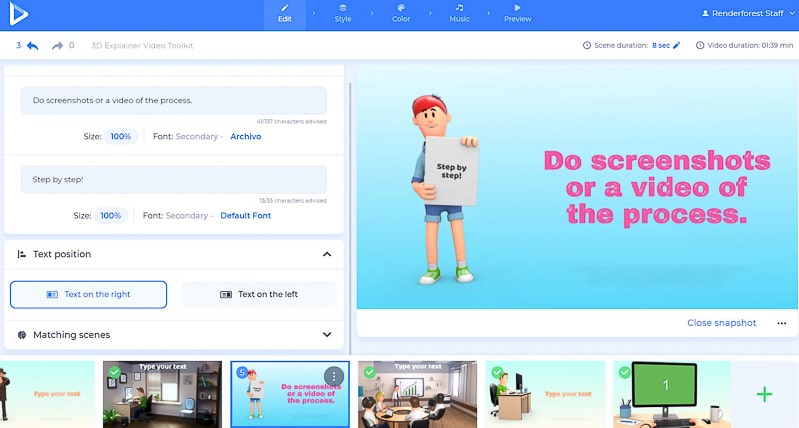Select the home office scene thumbnail
799x428 pixels.
tap(163, 394)
